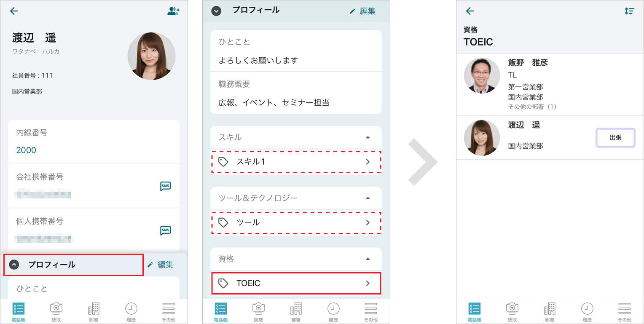Viewport: 644px width, 324px height.
Task: Open the sort order icon top right
Action: [629, 11]
